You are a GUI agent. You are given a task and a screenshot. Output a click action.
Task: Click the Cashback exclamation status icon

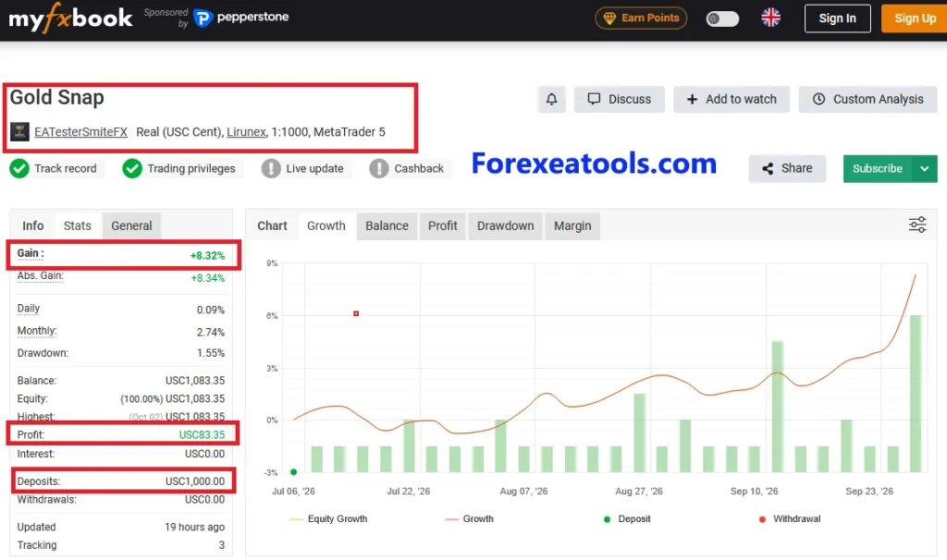pos(378,168)
